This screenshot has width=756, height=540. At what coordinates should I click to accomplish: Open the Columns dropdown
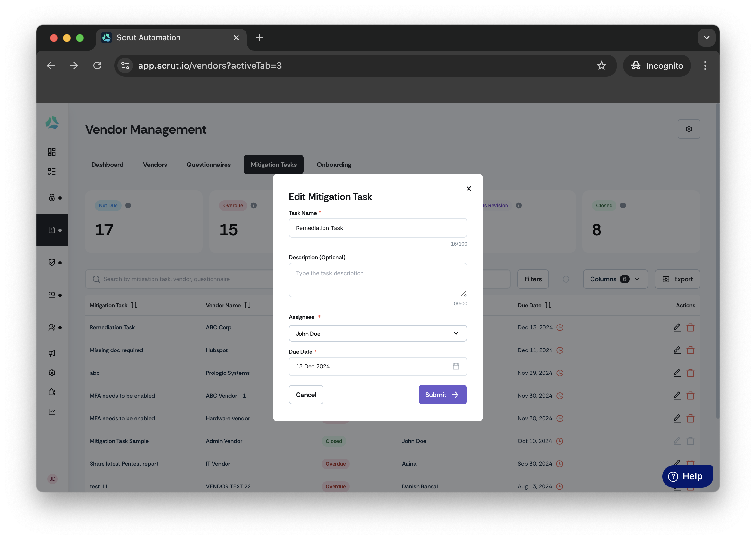(615, 279)
